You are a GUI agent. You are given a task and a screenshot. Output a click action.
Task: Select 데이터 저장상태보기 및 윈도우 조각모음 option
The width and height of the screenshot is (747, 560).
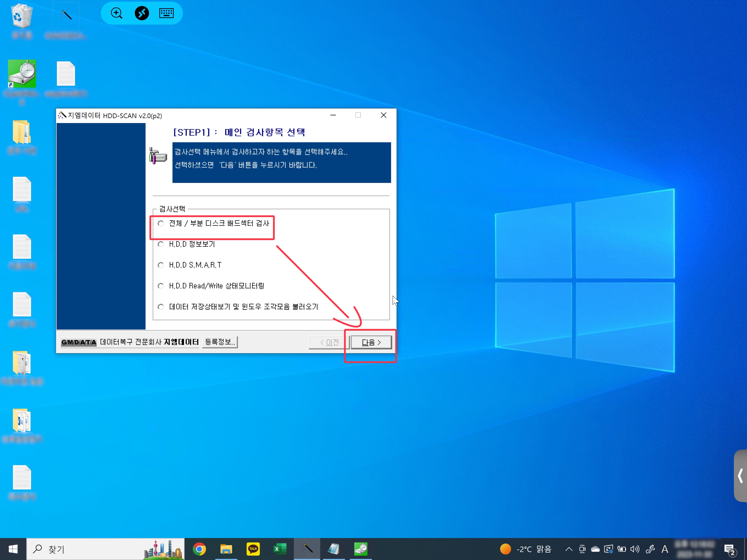point(161,307)
